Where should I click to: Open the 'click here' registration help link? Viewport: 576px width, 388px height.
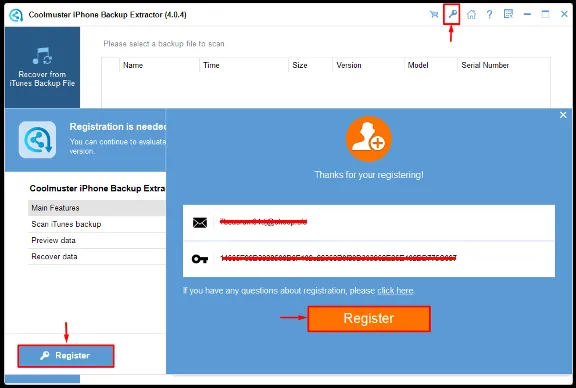[395, 291]
